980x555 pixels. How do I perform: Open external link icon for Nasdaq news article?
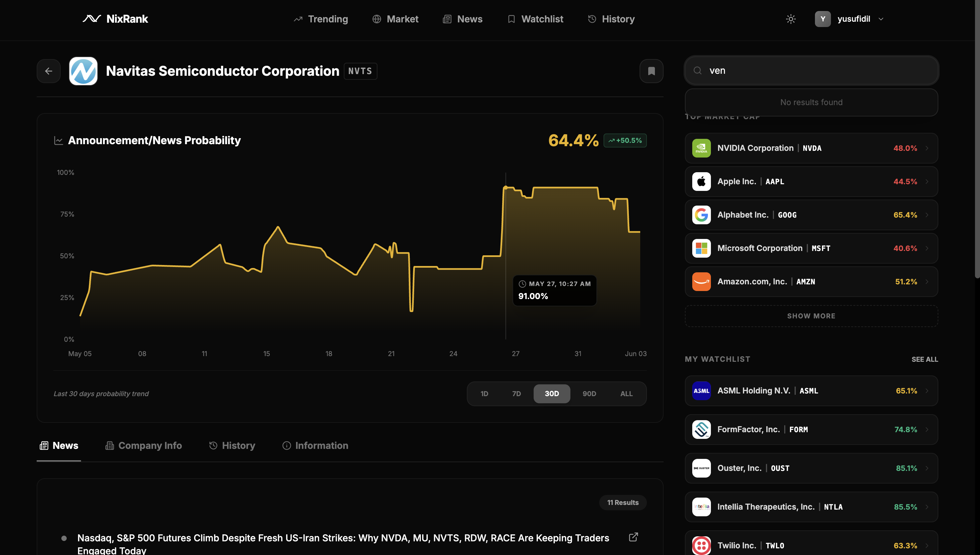tap(633, 537)
